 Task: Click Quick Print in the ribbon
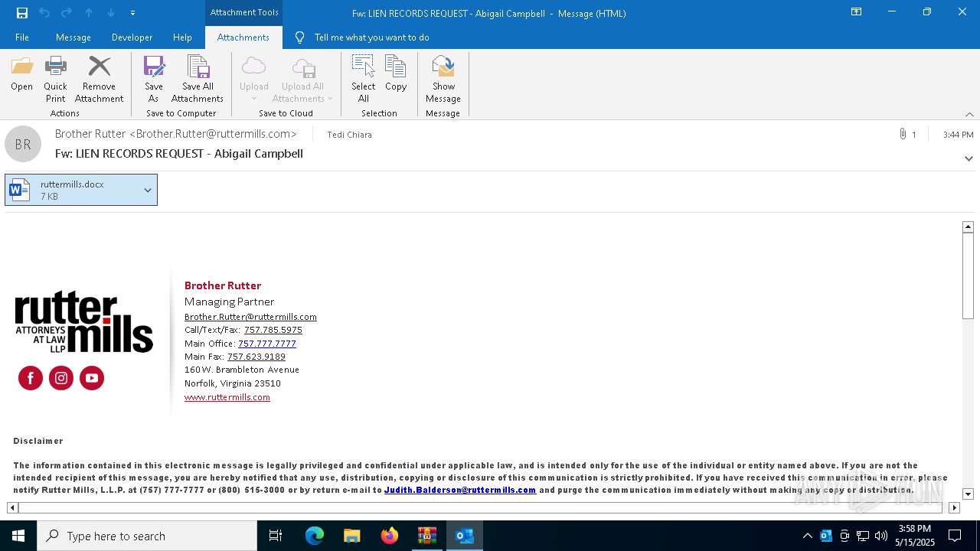point(55,80)
